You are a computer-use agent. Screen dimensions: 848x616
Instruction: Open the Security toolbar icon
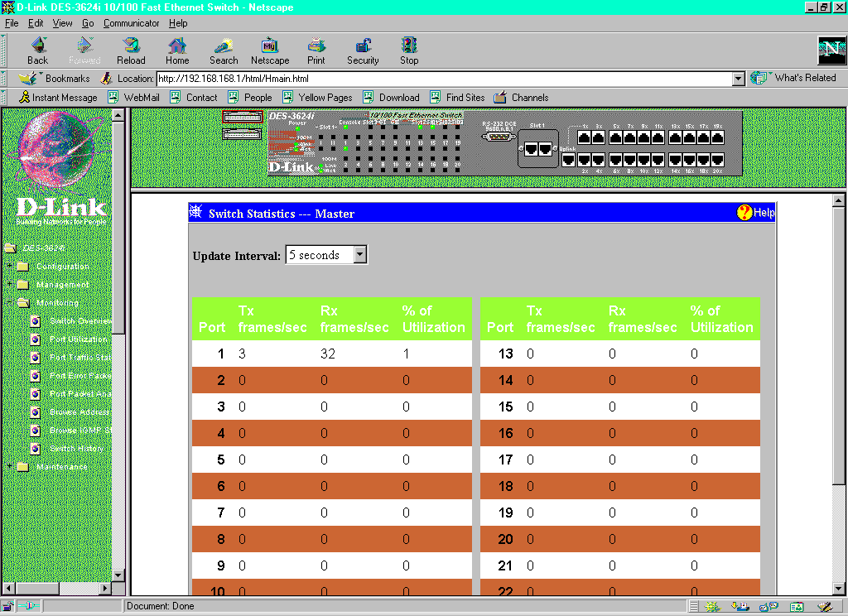click(363, 50)
